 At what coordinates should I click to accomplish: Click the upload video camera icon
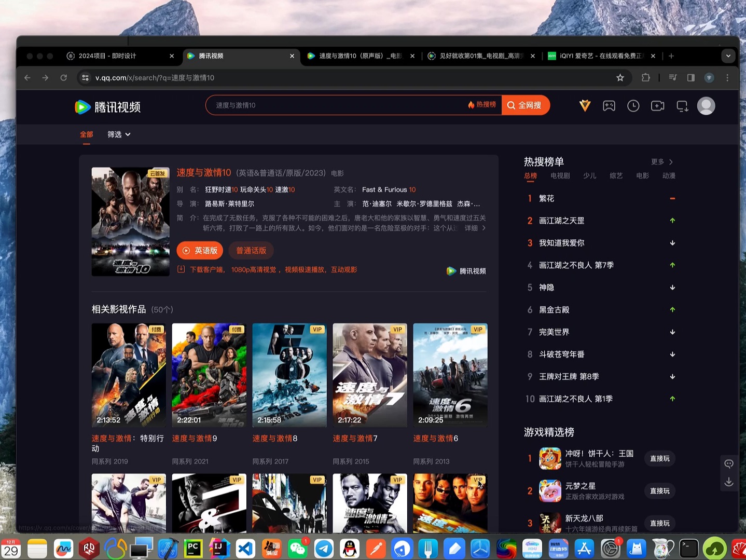[657, 106]
